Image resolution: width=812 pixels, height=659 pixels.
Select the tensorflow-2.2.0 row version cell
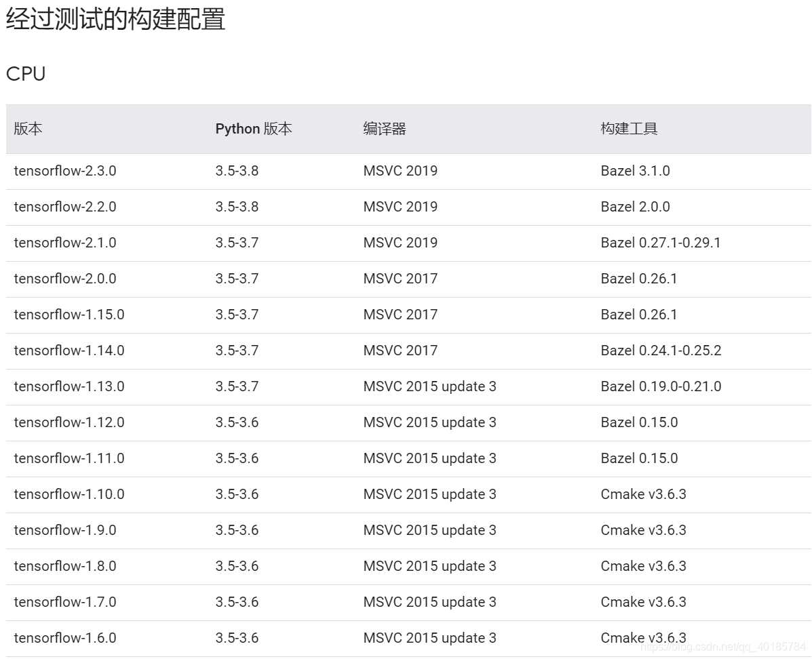[x=65, y=207]
